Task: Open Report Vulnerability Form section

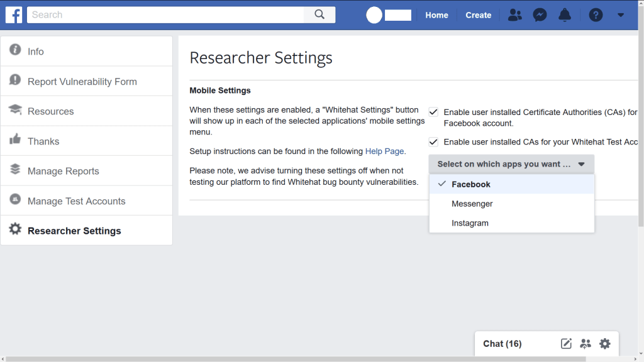Action: pos(87,81)
